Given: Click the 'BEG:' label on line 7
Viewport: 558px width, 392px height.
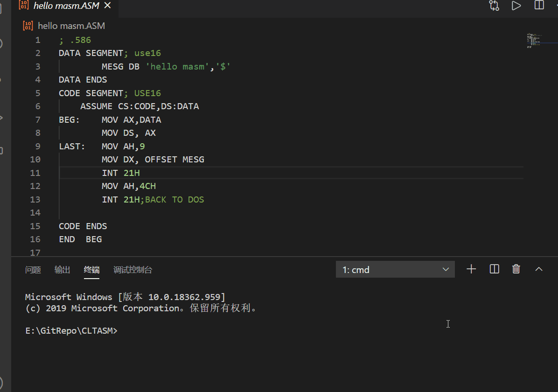Looking at the screenshot, I should point(70,119).
